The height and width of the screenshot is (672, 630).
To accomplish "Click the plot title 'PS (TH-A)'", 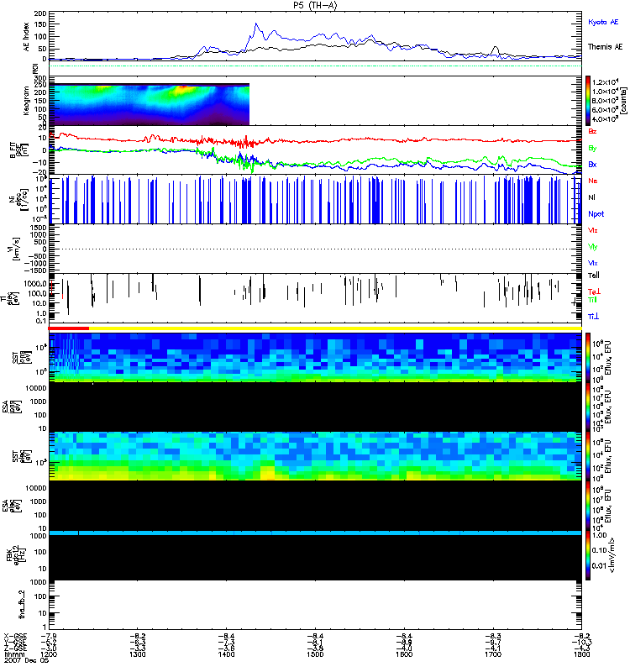I will [316, 5].
